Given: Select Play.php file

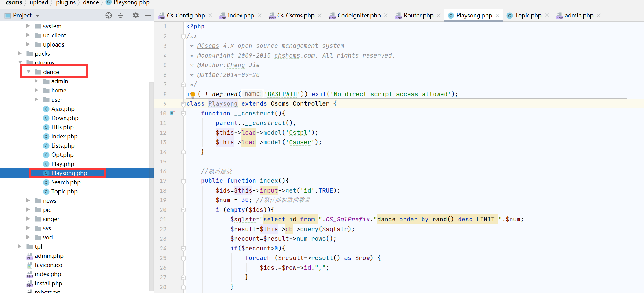Looking at the screenshot, I should [63, 164].
